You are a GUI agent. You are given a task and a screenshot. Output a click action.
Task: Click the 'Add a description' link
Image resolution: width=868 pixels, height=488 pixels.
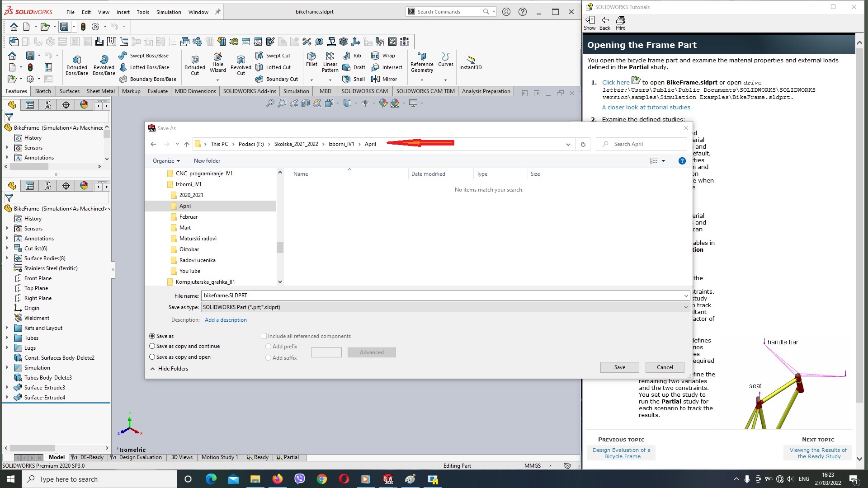pos(226,320)
